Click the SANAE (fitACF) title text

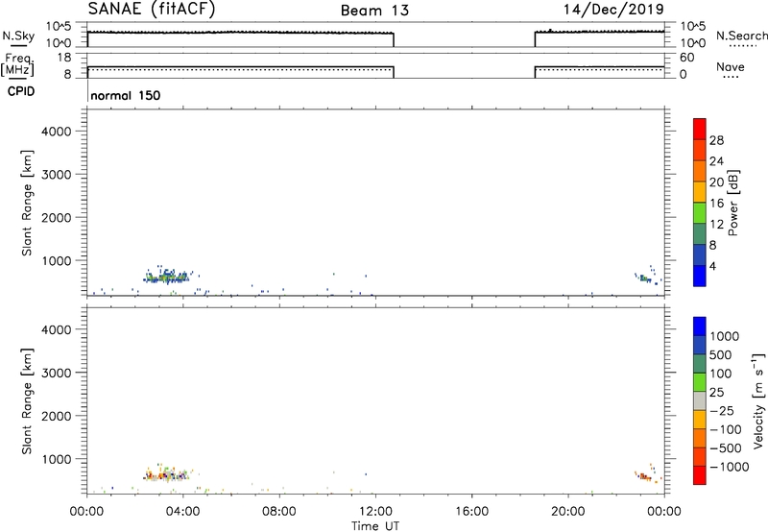152,10
